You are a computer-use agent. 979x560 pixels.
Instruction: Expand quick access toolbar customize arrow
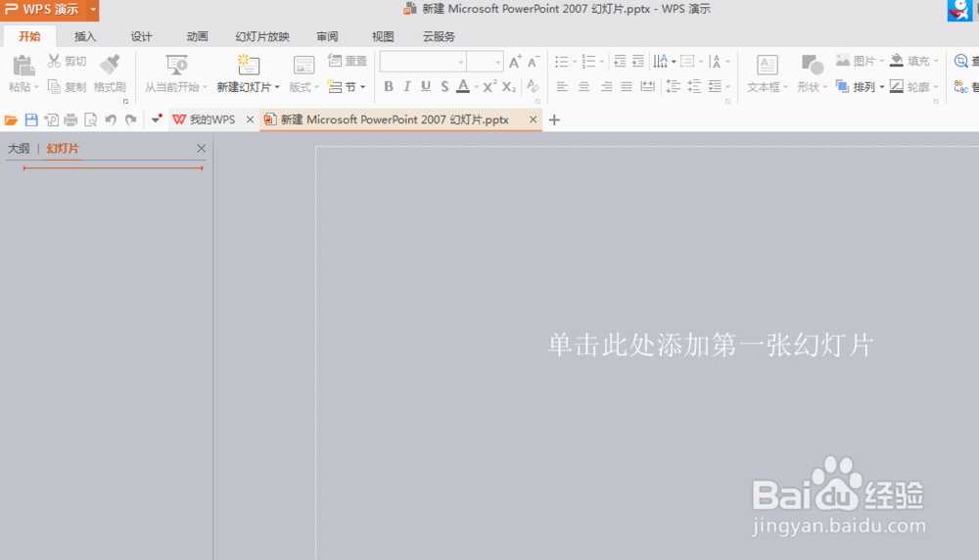tap(156, 118)
